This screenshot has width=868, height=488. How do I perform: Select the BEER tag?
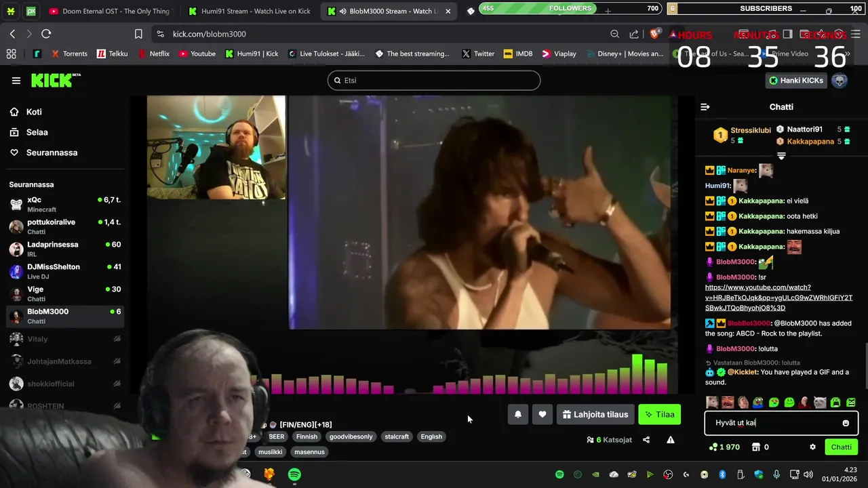[x=277, y=437]
